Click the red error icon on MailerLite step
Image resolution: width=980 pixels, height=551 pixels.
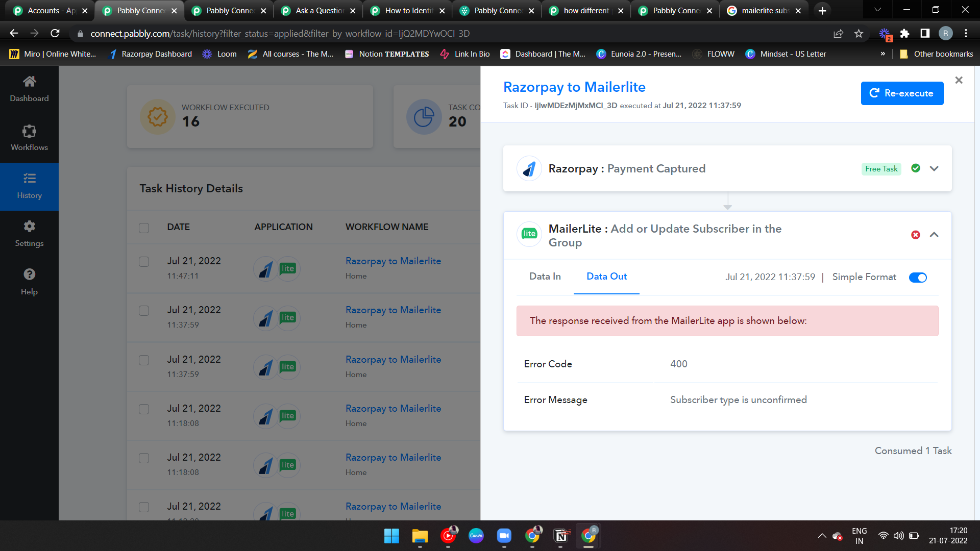(x=916, y=235)
